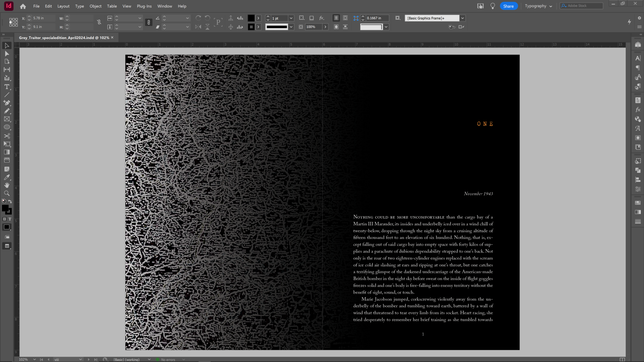This screenshot has height=362, width=644.
Task: Toggle split layout view button
Action: [x=622, y=359]
